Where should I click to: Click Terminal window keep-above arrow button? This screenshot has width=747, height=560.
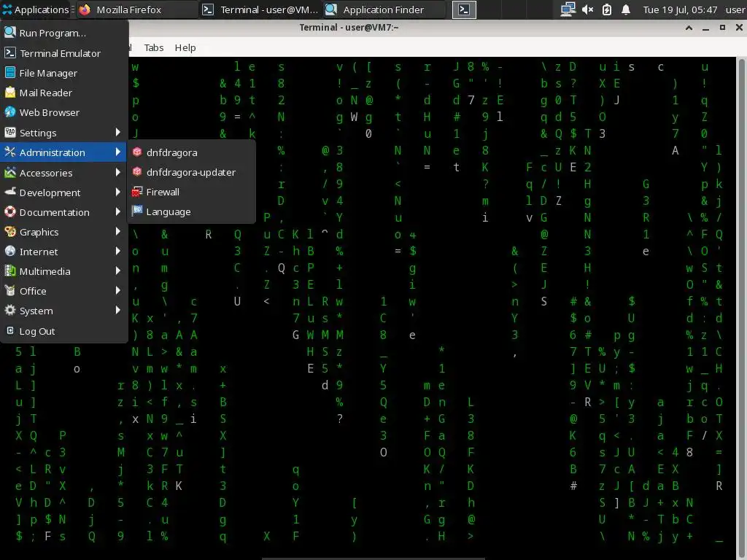click(x=689, y=28)
